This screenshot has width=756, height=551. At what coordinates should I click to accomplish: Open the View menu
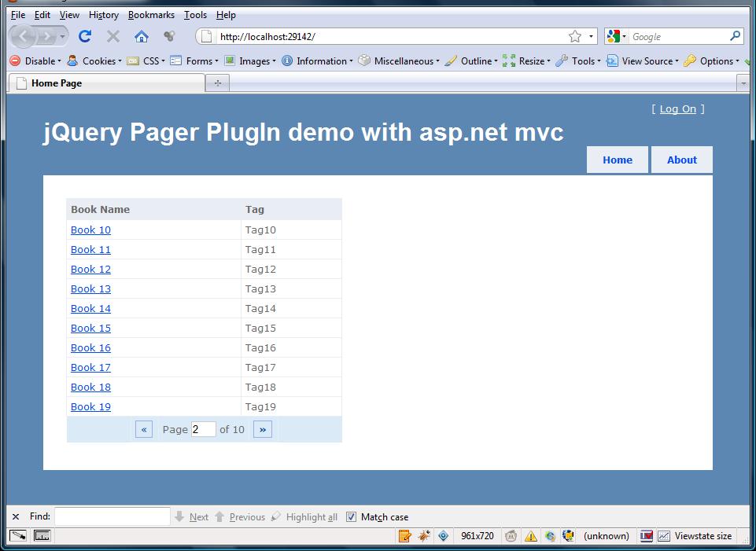(x=69, y=15)
